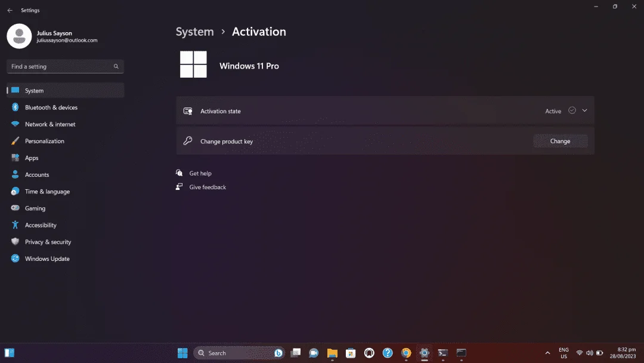Open Bing chat icon in taskbar search
Image resolution: width=644 pixels, height=363 pixels.
click(x=278, y=353)
